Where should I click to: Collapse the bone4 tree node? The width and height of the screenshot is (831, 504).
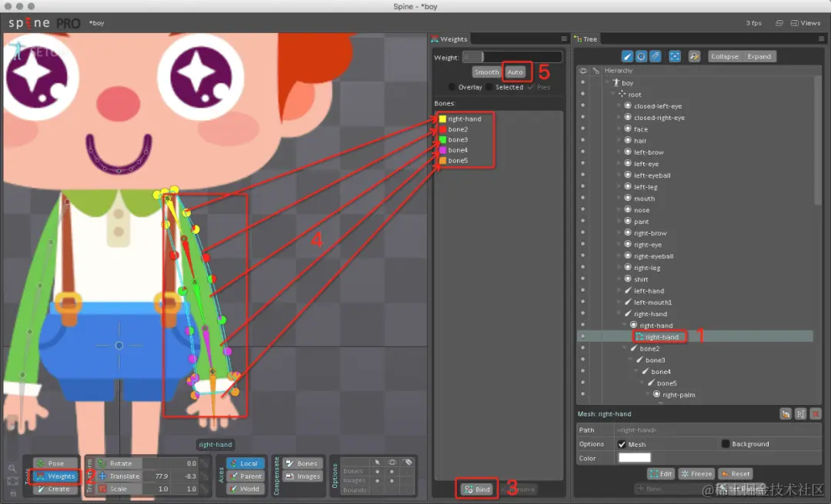(x=636, y=372)
